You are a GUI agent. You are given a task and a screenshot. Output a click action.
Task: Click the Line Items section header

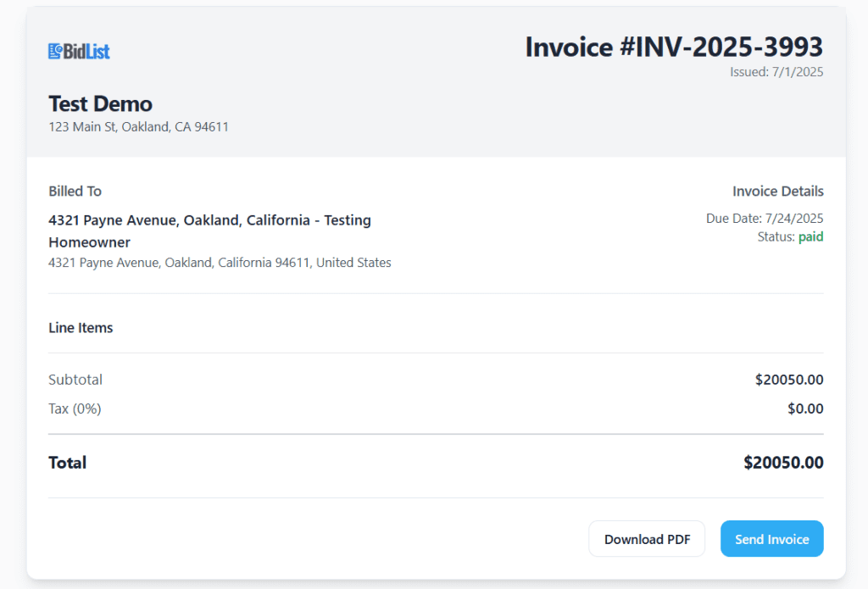81,327
